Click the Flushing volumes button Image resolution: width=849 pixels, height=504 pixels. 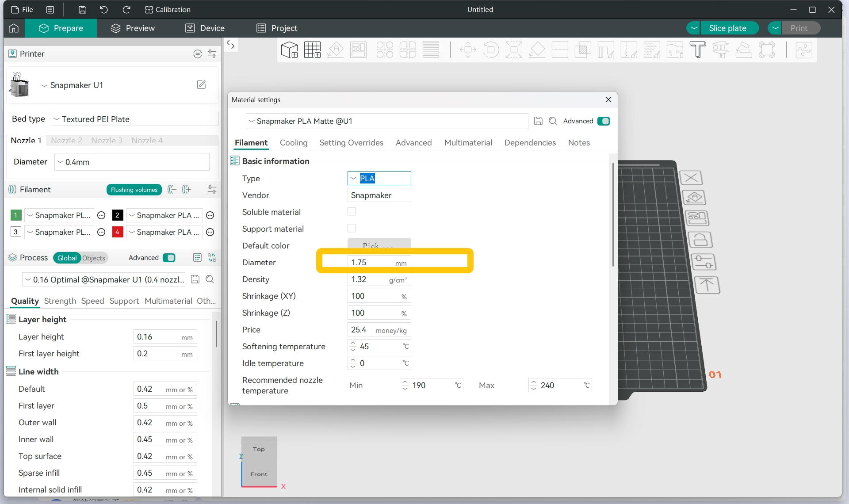point(134,190)
